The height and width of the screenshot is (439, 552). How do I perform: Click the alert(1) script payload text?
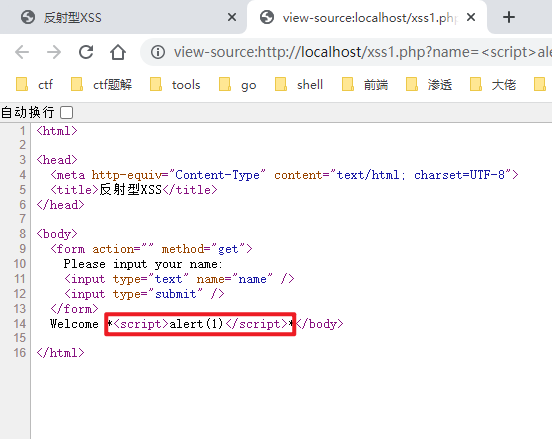coord(196,324)
